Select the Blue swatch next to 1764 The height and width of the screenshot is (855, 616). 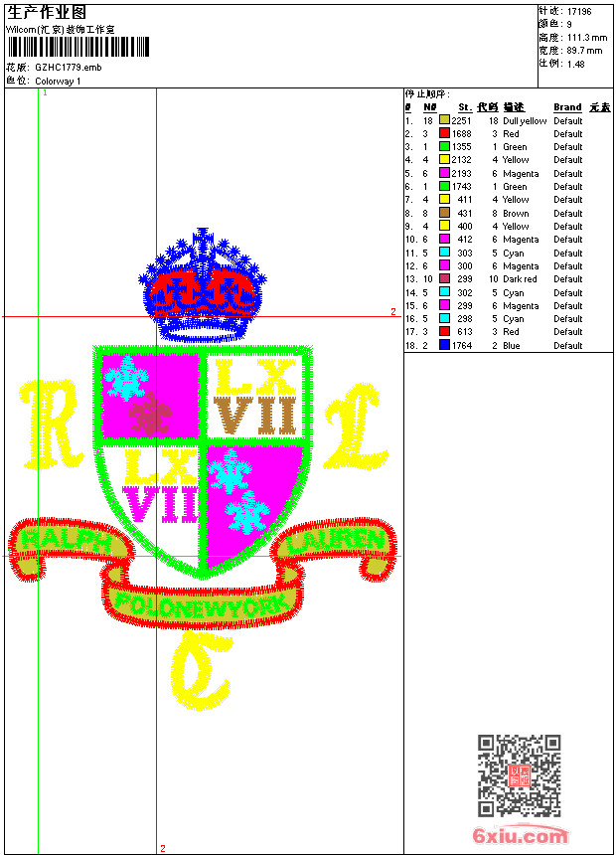[444, 345]
